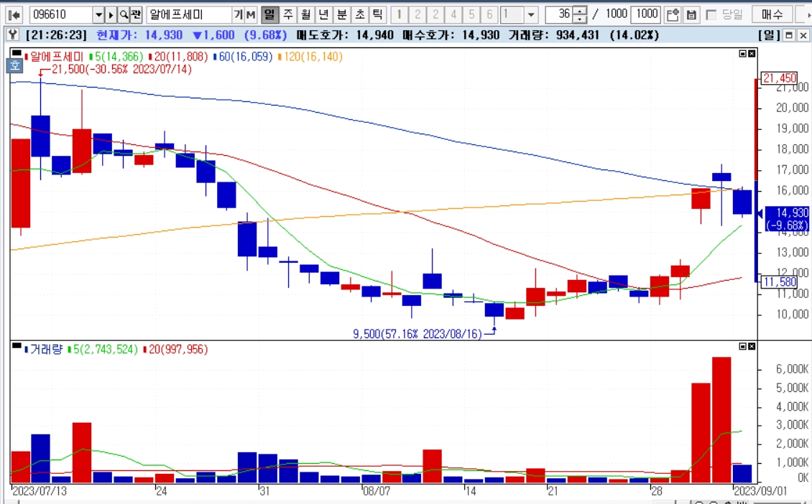The width and height of the screenshot is (812, 504).
Task: Click the current price tag 14,930
Action: click(787, 218)
